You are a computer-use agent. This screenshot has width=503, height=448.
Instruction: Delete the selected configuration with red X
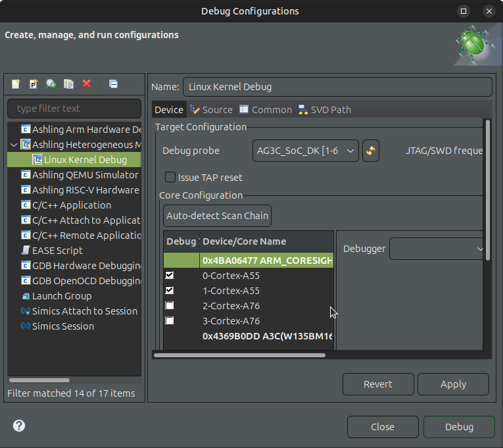(86, 84)
